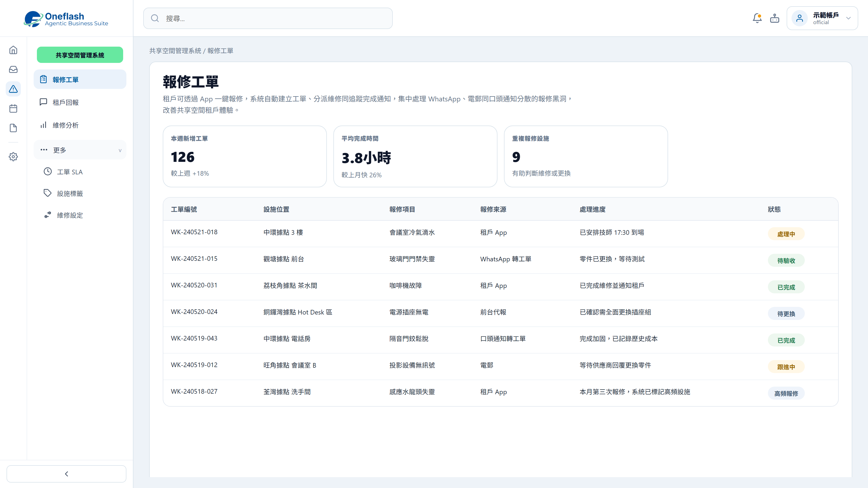Click the Oneflash logo
868x488 pixels.
[66, 19]
